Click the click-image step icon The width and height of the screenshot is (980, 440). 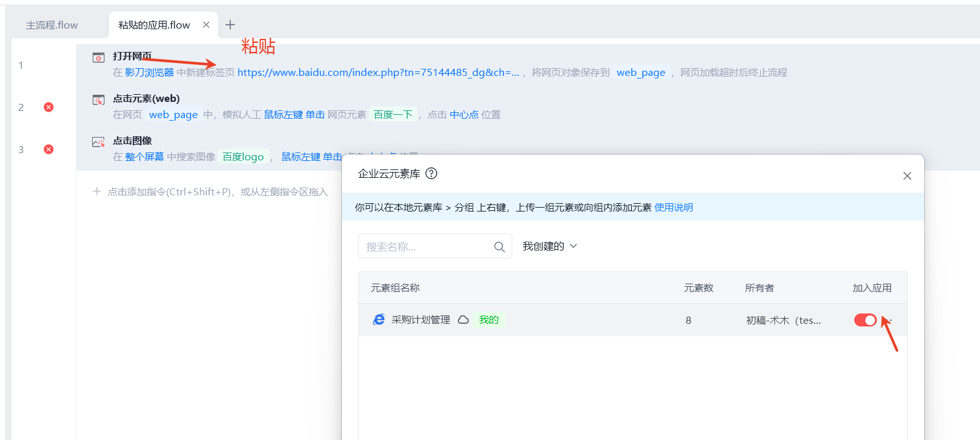coord(98,141)
